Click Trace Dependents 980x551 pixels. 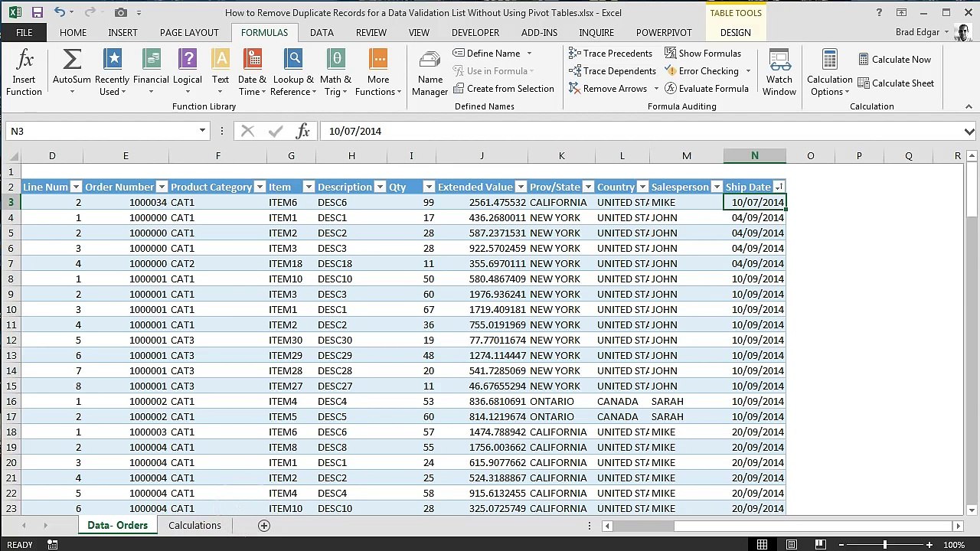point(612,71)
